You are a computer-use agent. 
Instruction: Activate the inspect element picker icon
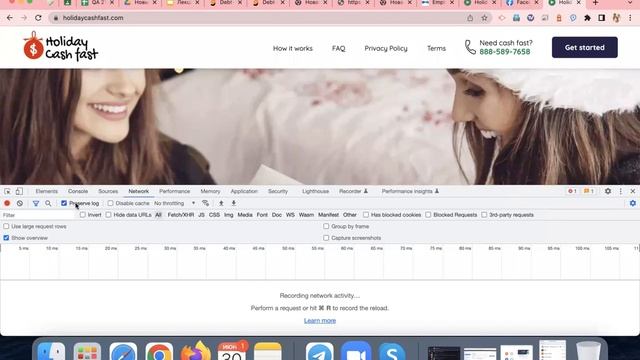pyautogui.click(x=7, y=191)
